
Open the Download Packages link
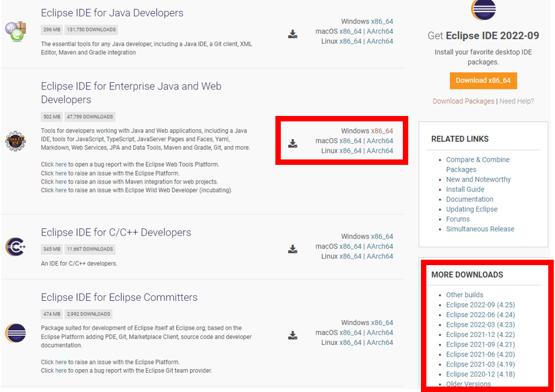click(463, 101)
